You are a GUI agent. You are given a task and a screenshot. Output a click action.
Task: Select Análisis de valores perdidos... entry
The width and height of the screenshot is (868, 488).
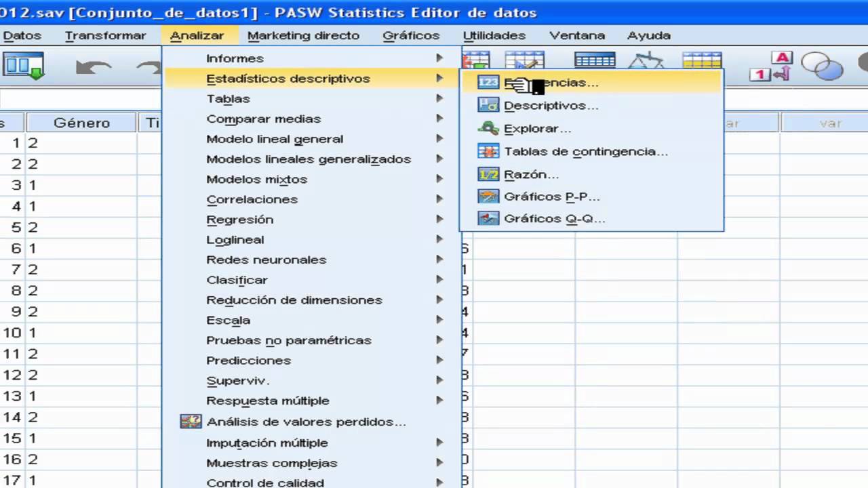coord(307,422)
